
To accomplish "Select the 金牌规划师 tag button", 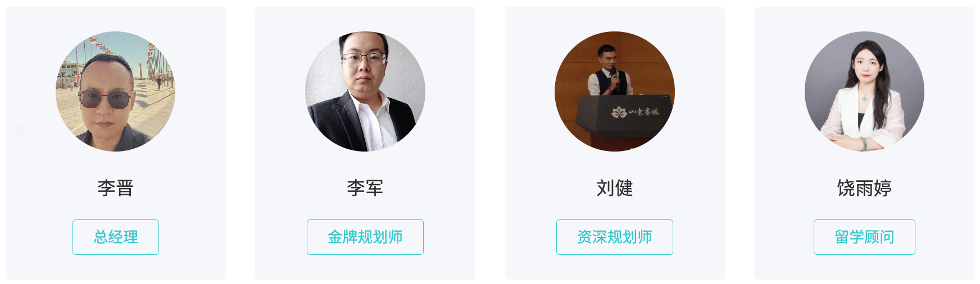I will 365,237.
